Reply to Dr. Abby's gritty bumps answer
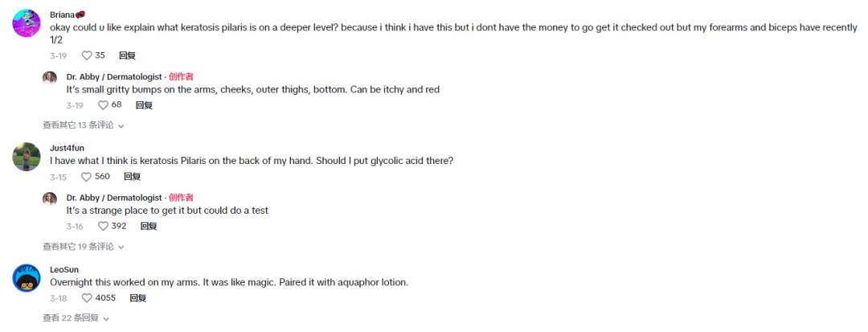The image size is (868, 332). 144,105
